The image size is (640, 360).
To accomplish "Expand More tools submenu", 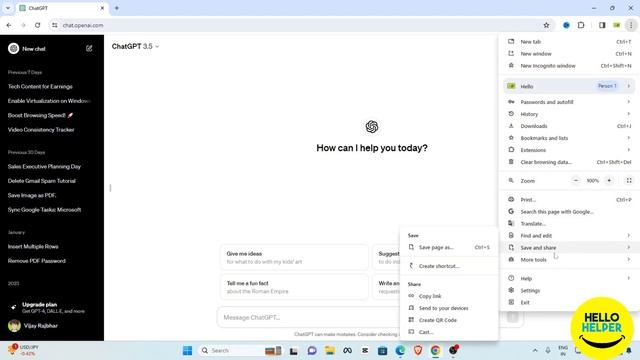I will tap(569, 260).
